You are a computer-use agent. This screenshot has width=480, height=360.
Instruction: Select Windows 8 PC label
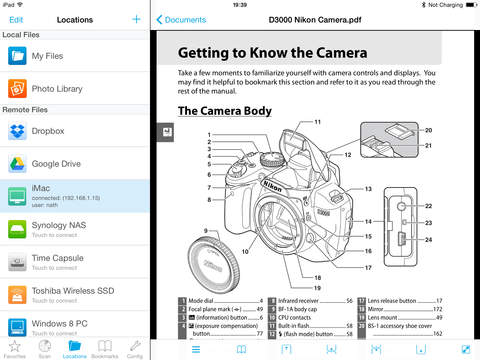tap(60, 323)
